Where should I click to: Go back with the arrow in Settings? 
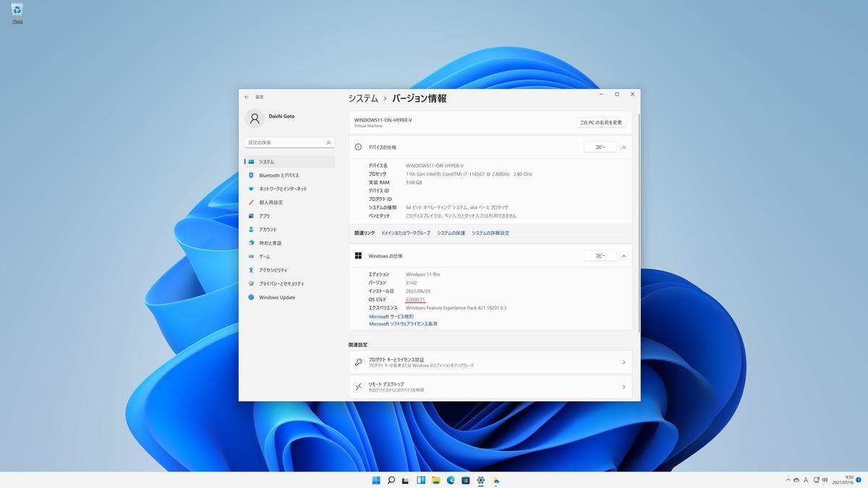pyautogui.click(x=247, y=97)
